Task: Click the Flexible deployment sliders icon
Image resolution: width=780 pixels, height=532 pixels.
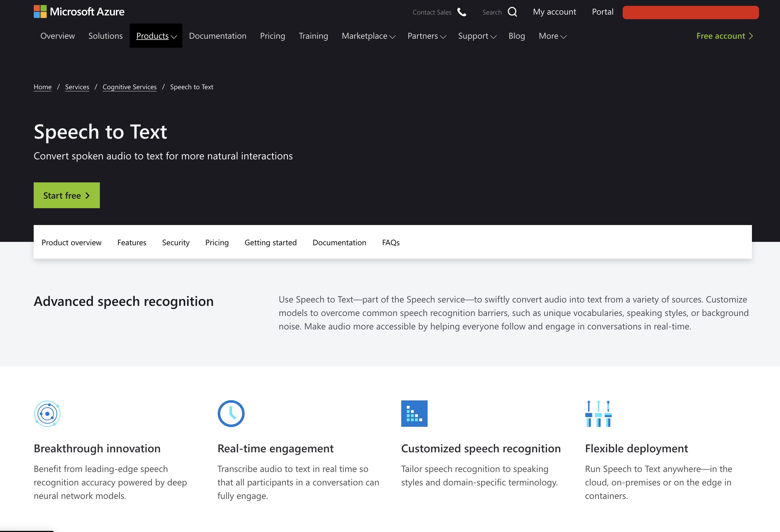Action: 598,414
